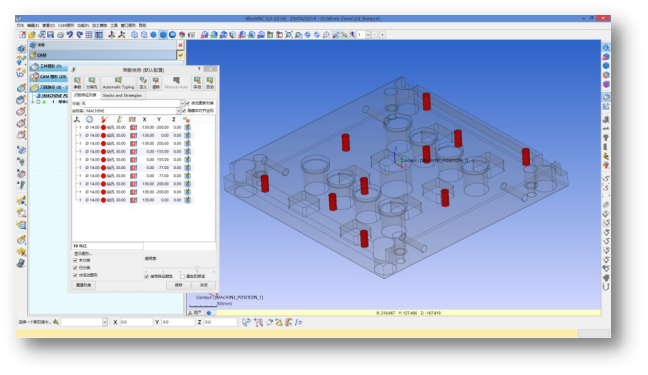Image resolution: width=648 pixels, height=375 pixels.
Task: Toggle checkbox right of the first dialog dropdown
Action: 188,103
